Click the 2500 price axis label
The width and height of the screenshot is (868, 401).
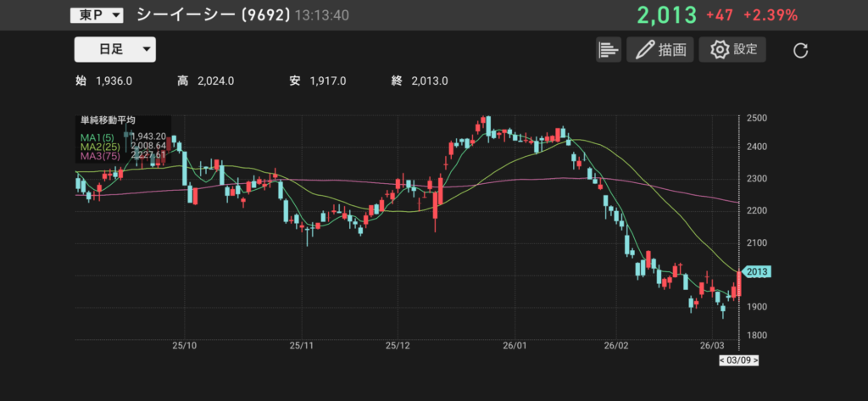757,118
